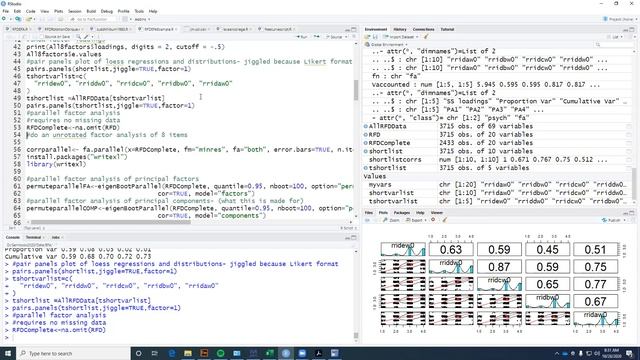Open Windows Start menu
Viewport: 640px width, 360px height.
(x=8, y=353)
